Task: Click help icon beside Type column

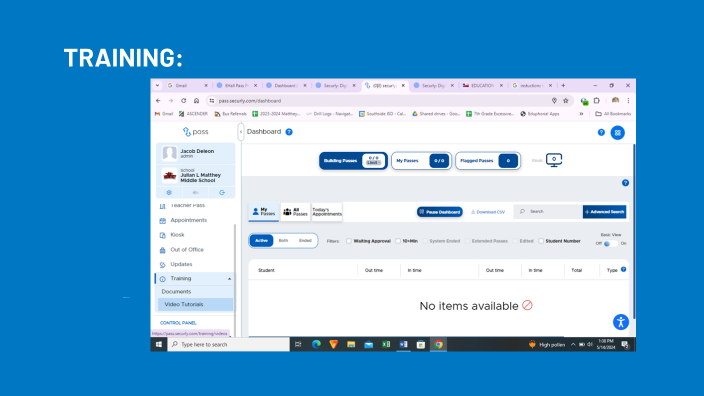Action: pos(623,269)
